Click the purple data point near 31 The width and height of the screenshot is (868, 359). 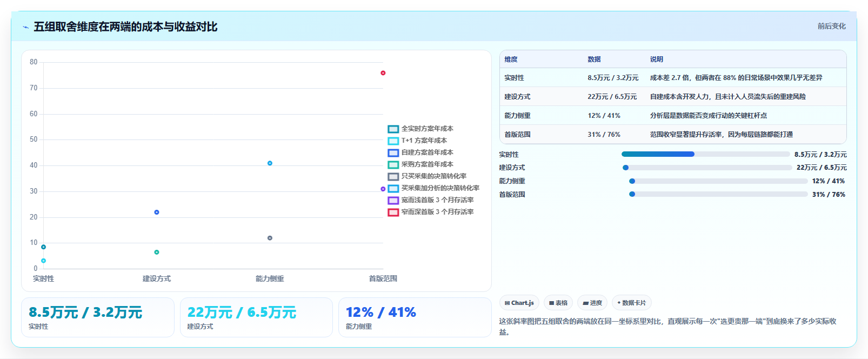[x=383, y=189]
